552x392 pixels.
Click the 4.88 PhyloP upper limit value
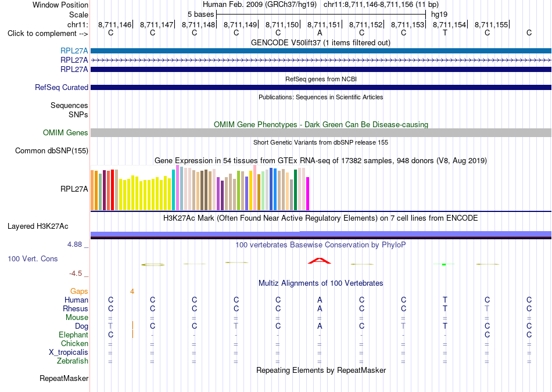pyautogui.click(x=74, y=244)
